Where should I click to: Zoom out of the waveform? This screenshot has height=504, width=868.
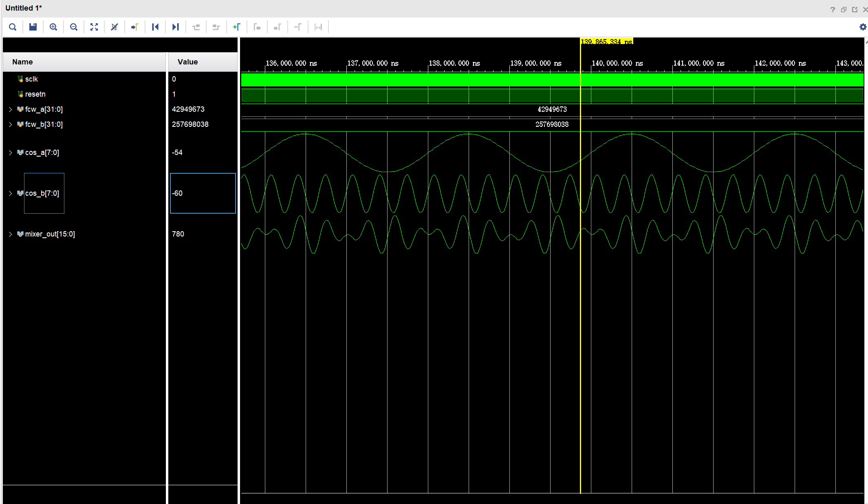point(74,27)
